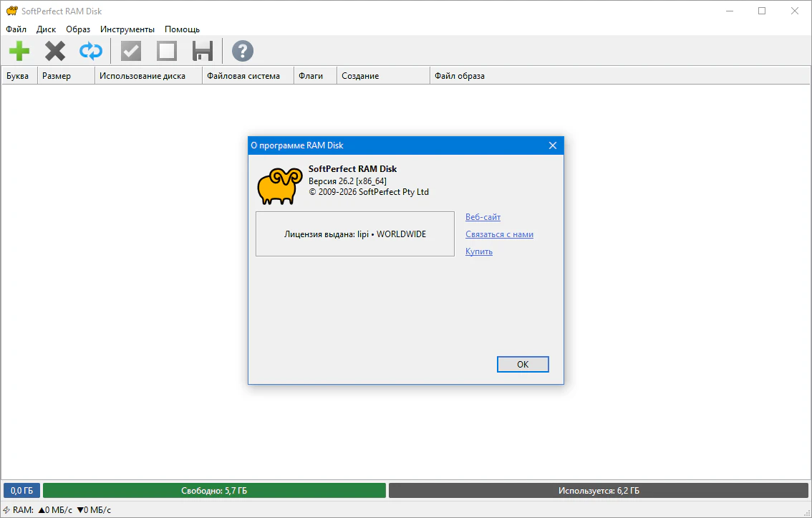Screen dimensions: 812x518
Task: Open the Инструменты menu
Action: coord(127,29)
